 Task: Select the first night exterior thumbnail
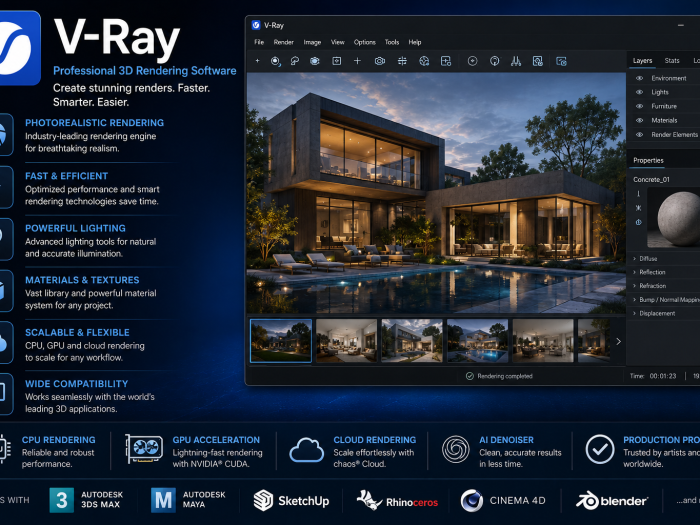(x=281, y=341)
